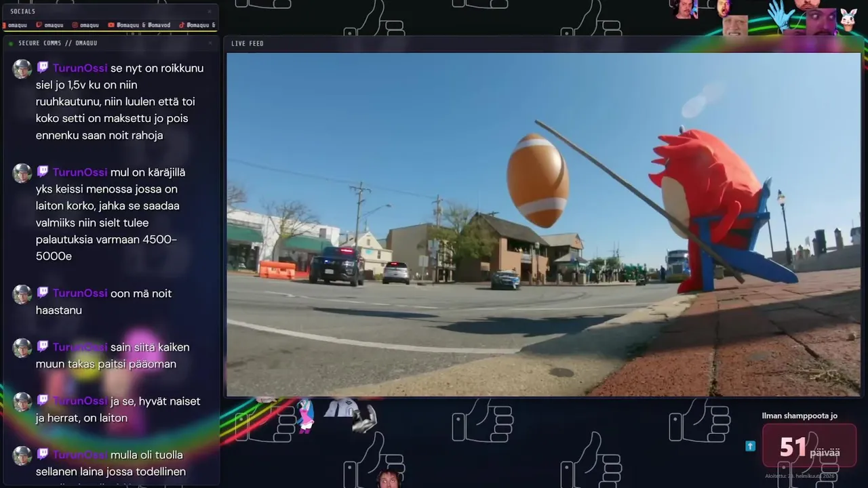This screenshot has width=868, height=488.
Task: Close the Secure Comms chat panel
Action: [x=210, y=43]
